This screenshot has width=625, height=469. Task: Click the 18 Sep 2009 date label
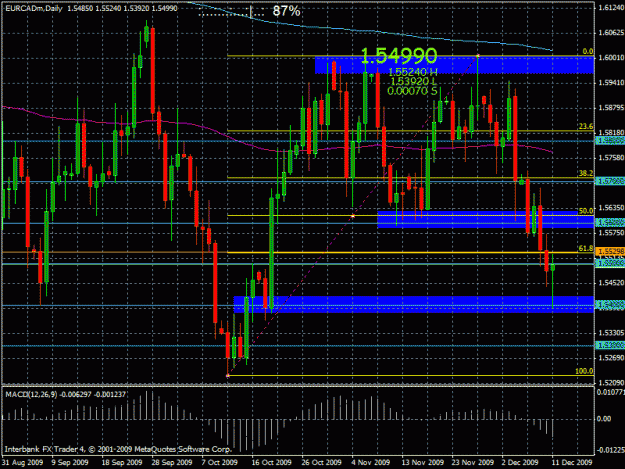click(x=122, y=462)
